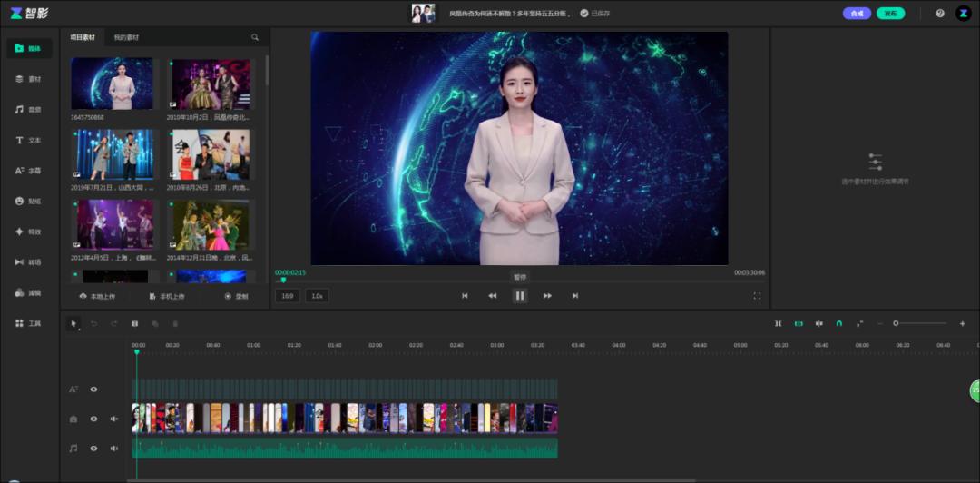Viewport: 980px width, 483px height.
Task: Toggle the green magnet snap icon
Action: click(x=839, y=323)
